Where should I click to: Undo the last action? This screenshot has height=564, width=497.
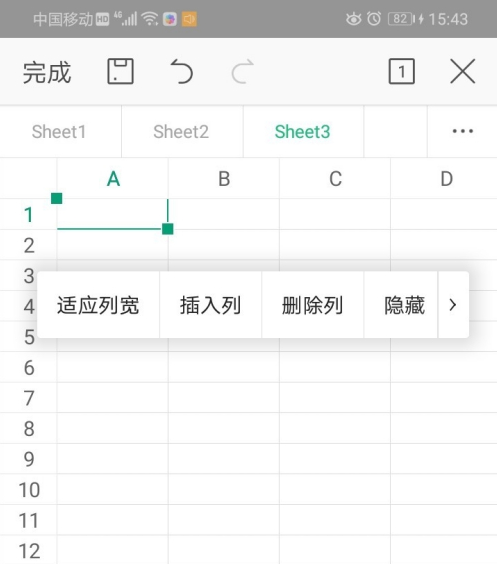182,71
